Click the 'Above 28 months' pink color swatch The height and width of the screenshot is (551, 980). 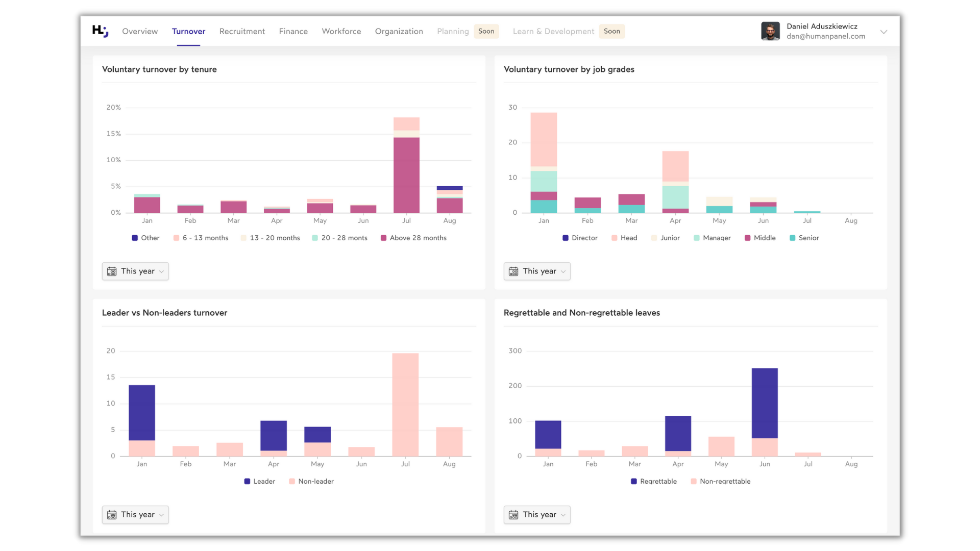(x=383, y=238)
